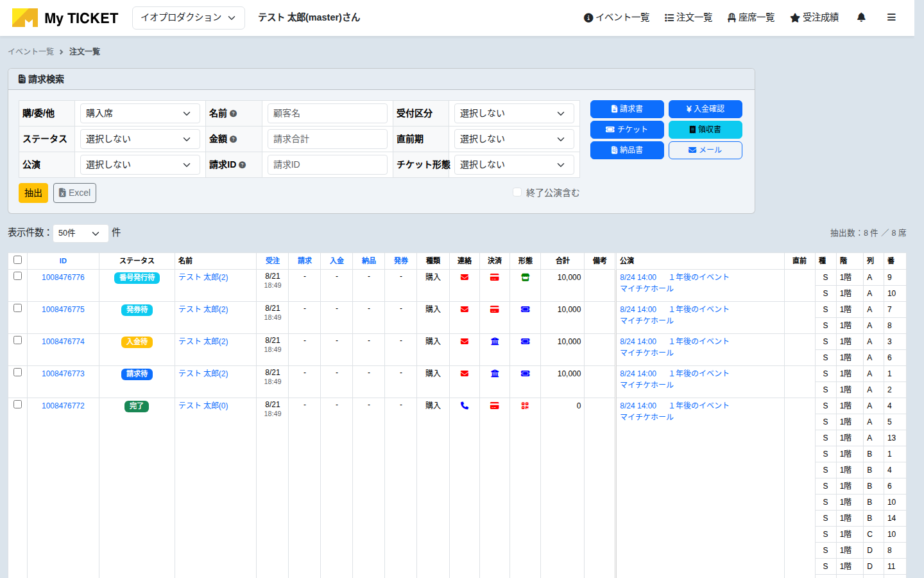
Task: Click blue ticket icon for order 1008476775
Action: [525, 310]
